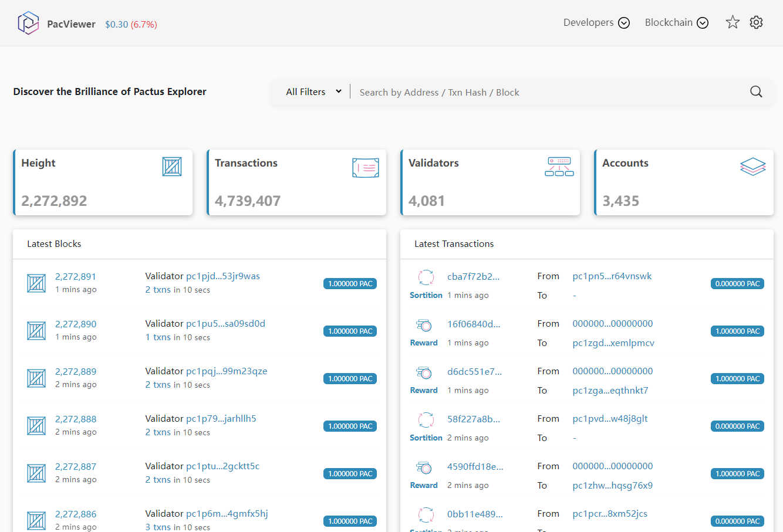Open validator pc1ptu...2gcktt5c
Viewport: 783px width, 532px height.
coord(222,466)
